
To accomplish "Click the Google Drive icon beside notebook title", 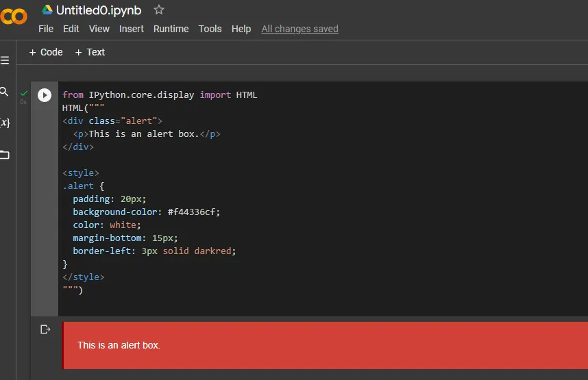I will pyautogui.click(x=47, y=10).
